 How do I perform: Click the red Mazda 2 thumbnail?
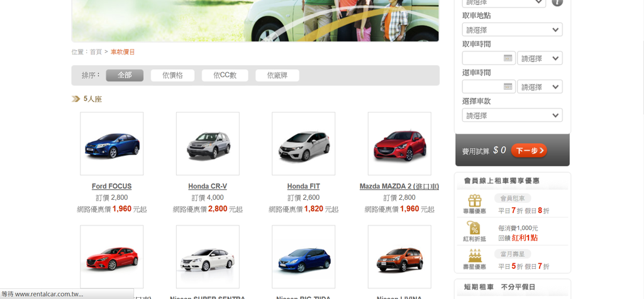pyautogui.click(x=399, y=144)
